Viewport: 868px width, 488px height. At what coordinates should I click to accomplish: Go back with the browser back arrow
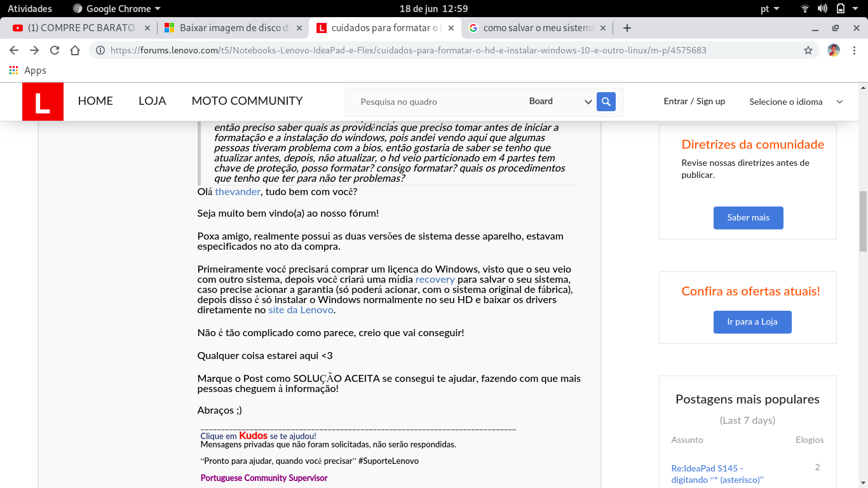tap(14, 50)
